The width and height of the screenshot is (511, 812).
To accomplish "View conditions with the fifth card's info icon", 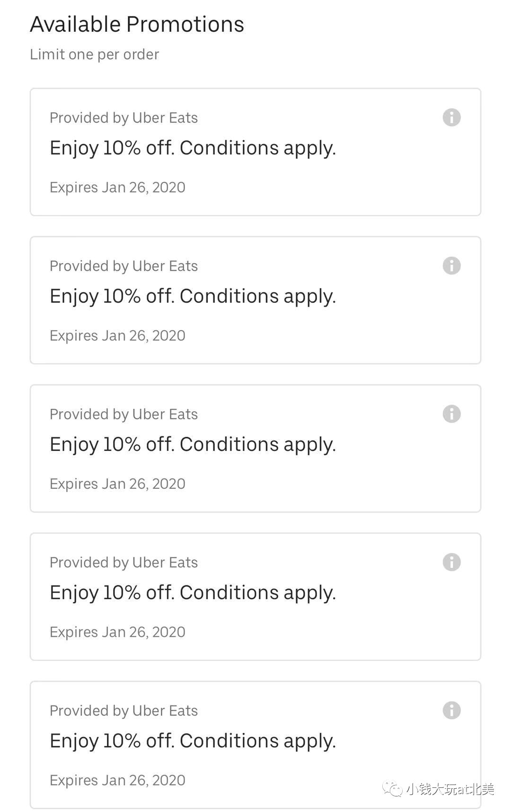I will pyautogui.click(x=451, y=710).
